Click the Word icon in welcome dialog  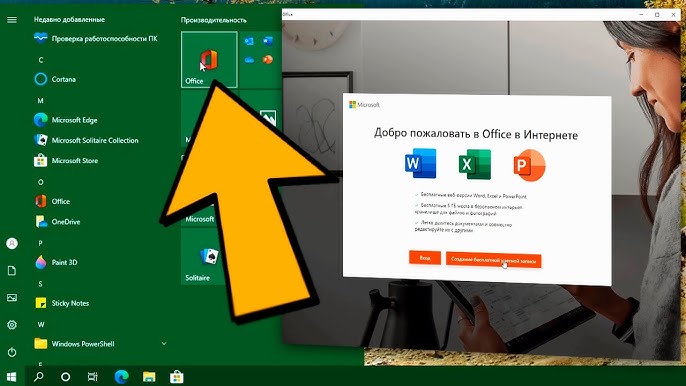tap(420, 163)
